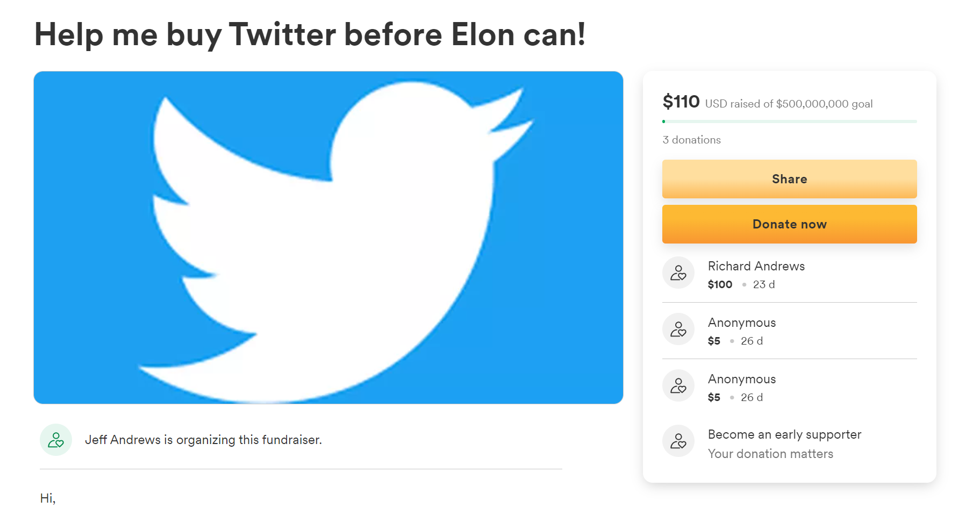Viewport: 980px width, 515px height.
Task: Click the fundraiser title heading
Action: pyautogui.click(x=310, y=35)
